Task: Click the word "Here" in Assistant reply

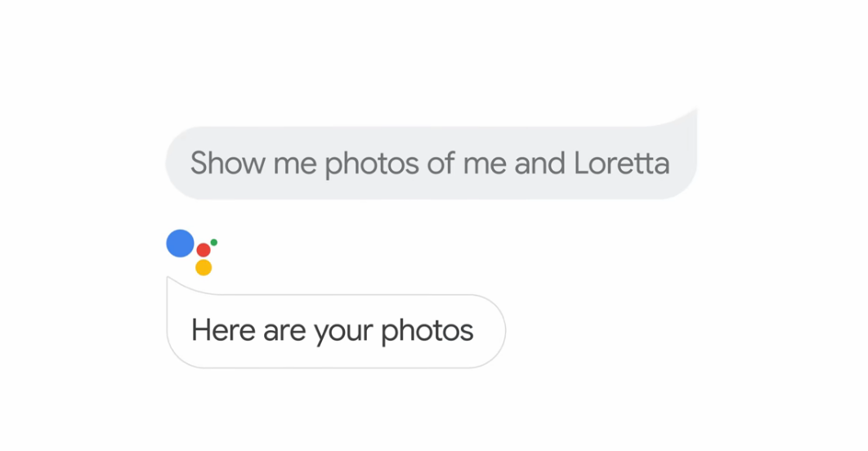Action: (x=223, y=330)
